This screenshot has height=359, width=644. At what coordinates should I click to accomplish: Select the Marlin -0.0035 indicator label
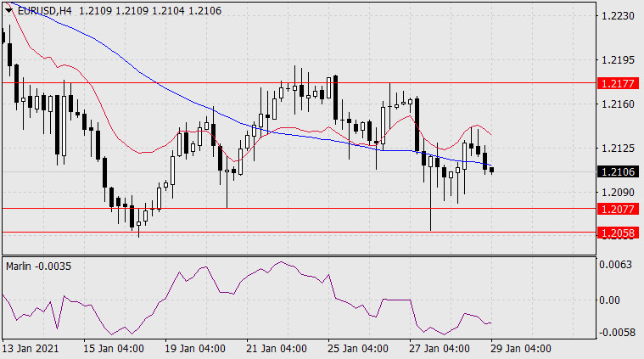click(39, 266)
